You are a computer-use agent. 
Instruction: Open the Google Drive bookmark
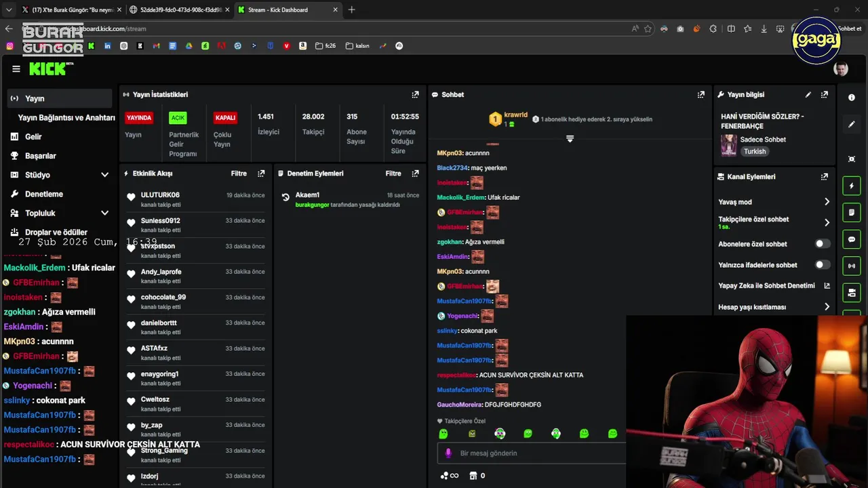[x=189, y=46]
